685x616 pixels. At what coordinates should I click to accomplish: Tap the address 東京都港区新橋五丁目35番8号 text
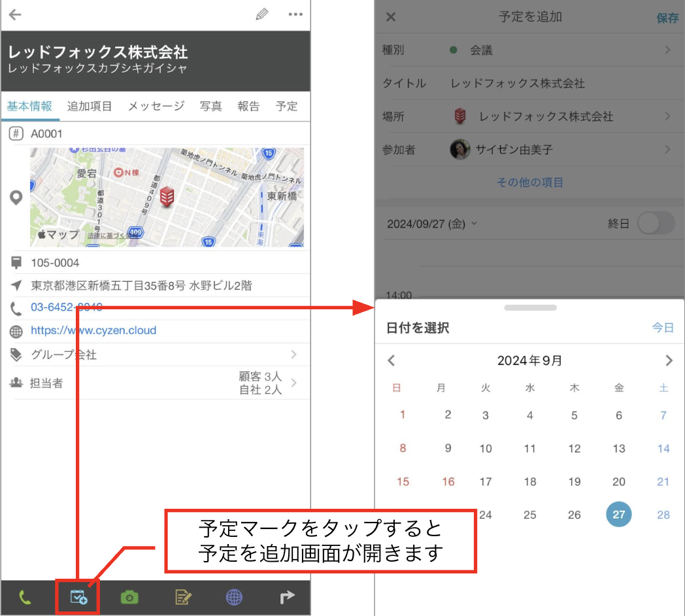(x=141, y=286)
